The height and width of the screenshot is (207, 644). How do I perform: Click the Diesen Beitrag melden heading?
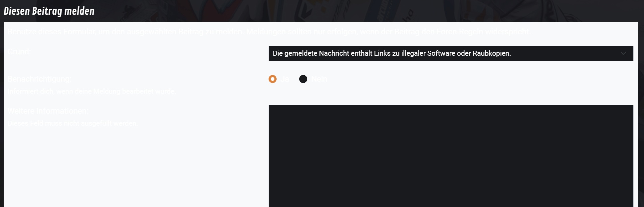tap(49, 11)
